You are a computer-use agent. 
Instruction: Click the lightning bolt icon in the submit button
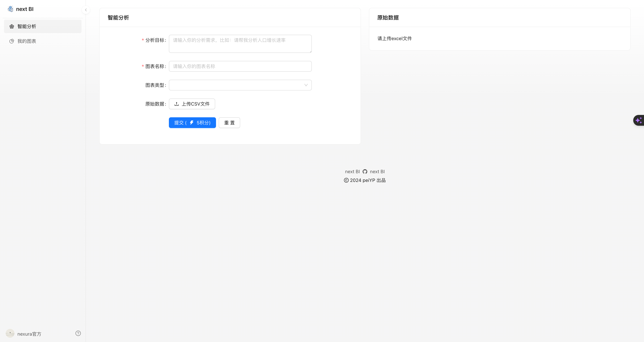coord(192,123)
